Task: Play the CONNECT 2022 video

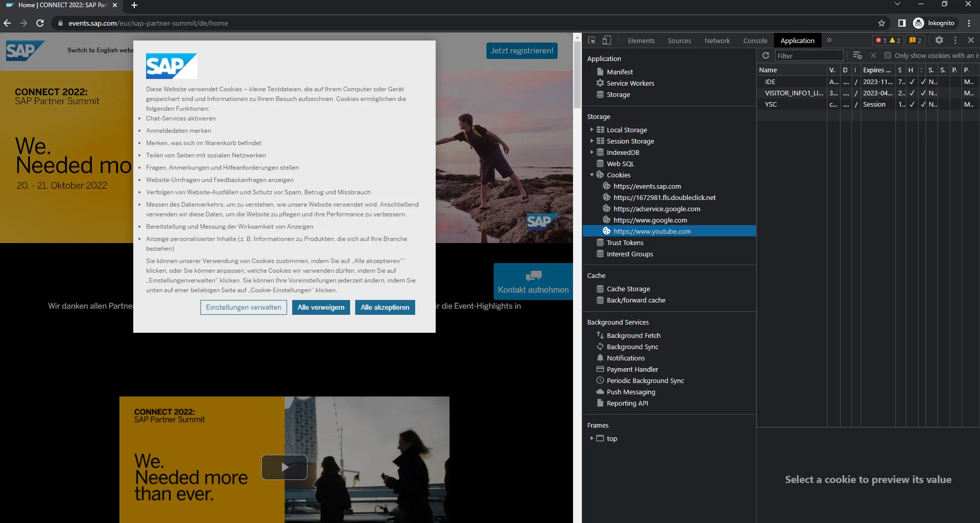Action: (284, 467)
